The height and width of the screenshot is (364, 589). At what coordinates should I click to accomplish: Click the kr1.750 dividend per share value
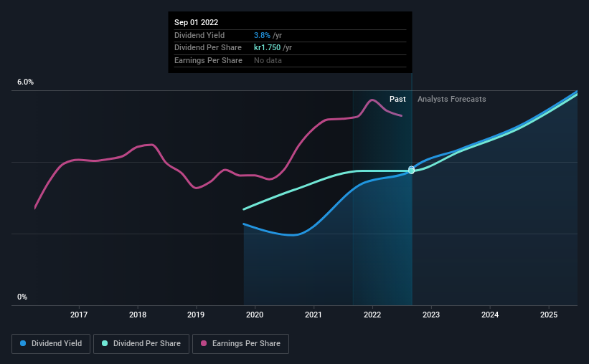pos(267,48)
